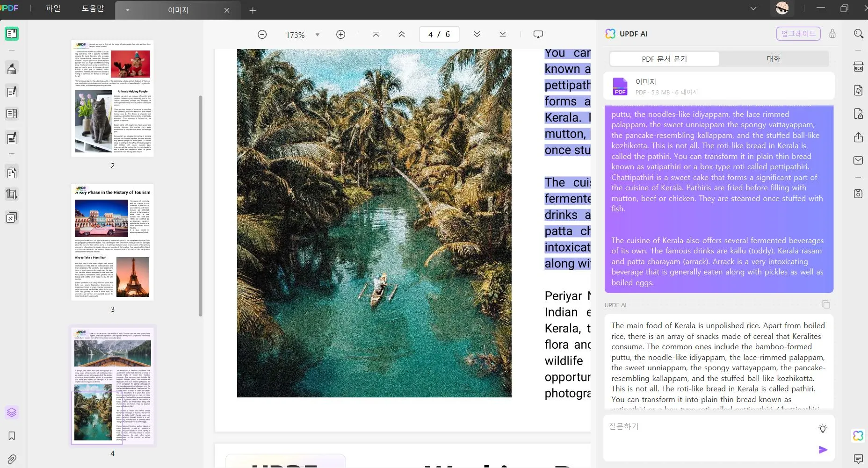
Task: Open the Organize Pages tool
Action: coord(12,172)
